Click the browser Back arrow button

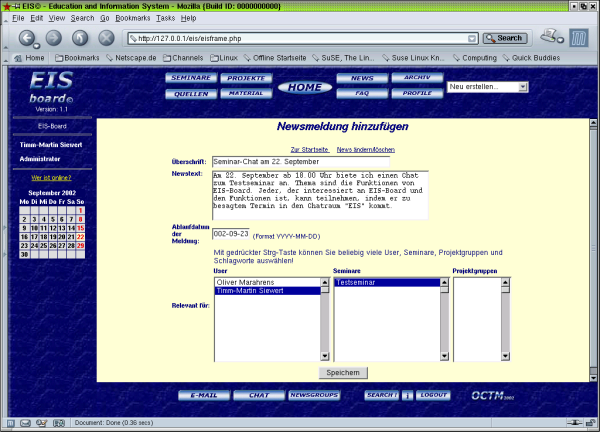(x=28, y=38)
